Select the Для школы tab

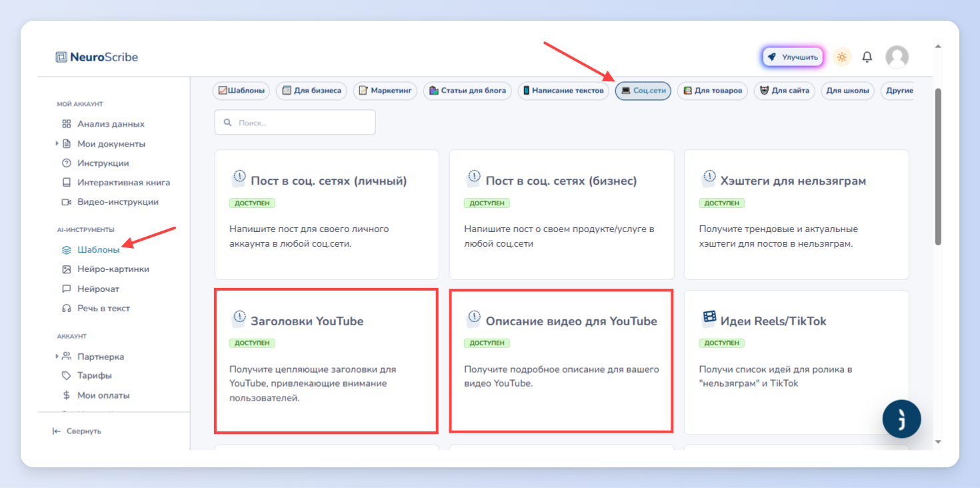coord(847,91)
